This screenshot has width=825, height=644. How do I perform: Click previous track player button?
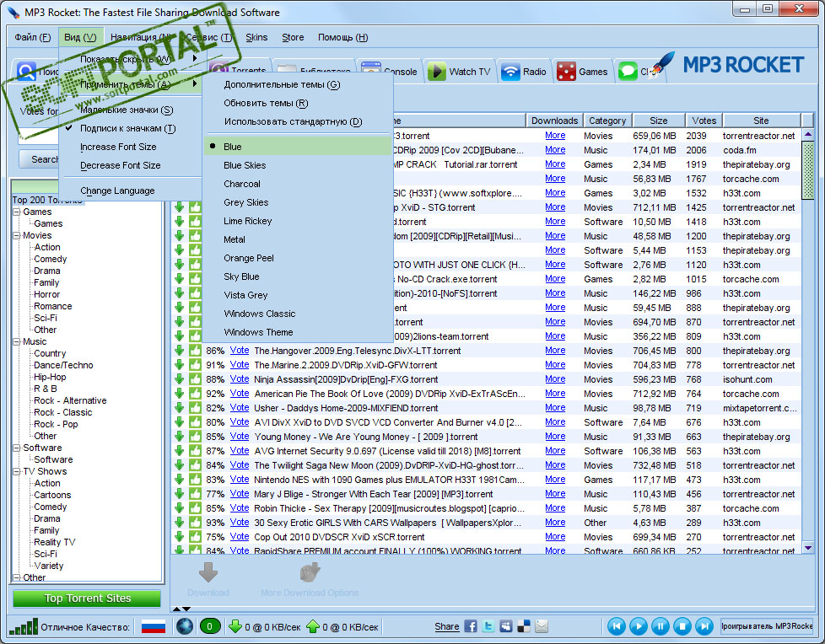(x=617, y=626)
